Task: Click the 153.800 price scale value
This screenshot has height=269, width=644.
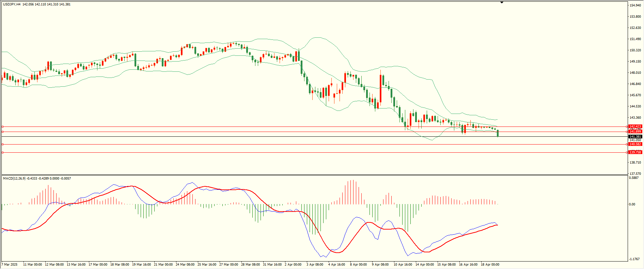Action: (635, 17)
